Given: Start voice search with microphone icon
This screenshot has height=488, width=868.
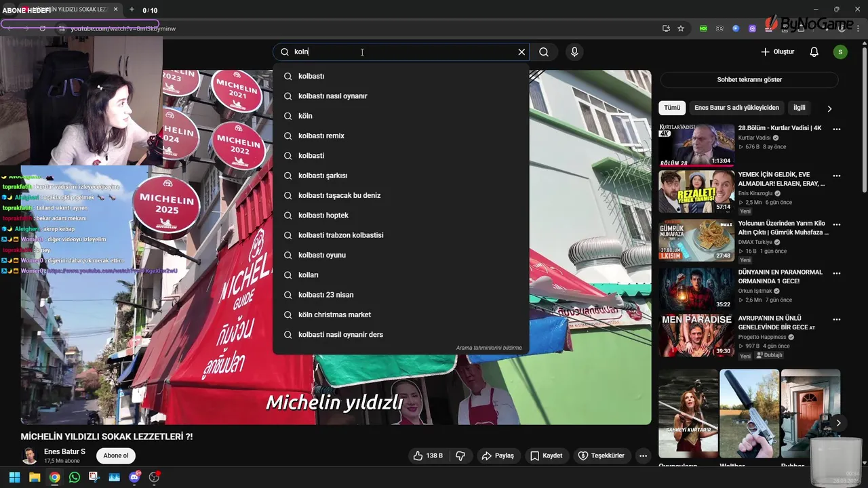Looking at the screenshot, I should pos(574,52).
